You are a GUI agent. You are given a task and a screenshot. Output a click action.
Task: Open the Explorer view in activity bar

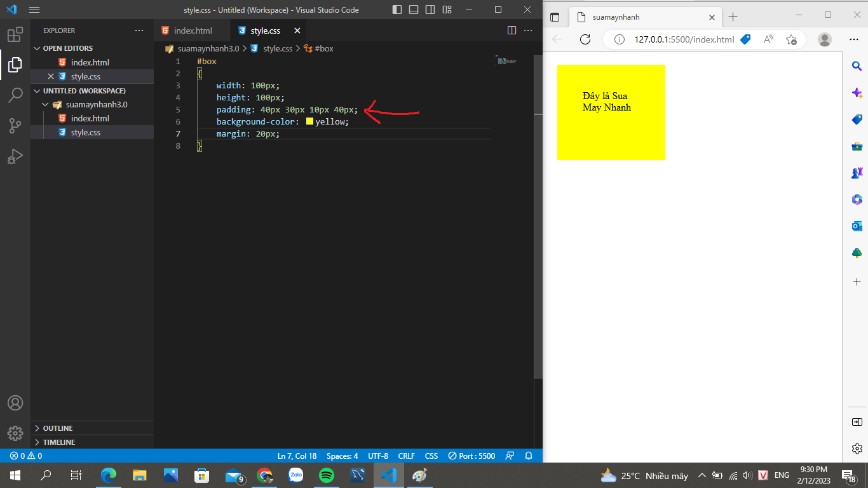point(15,64)
